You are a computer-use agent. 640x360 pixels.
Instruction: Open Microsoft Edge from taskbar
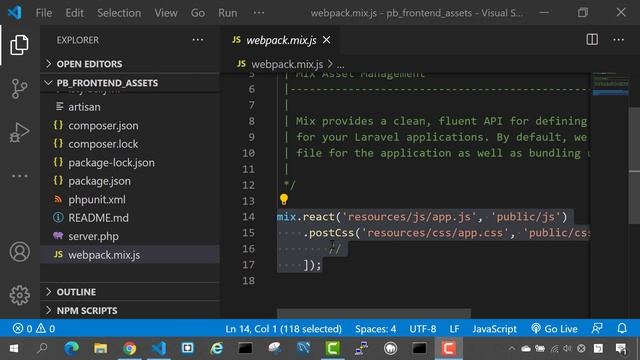[x=72, y=349]
